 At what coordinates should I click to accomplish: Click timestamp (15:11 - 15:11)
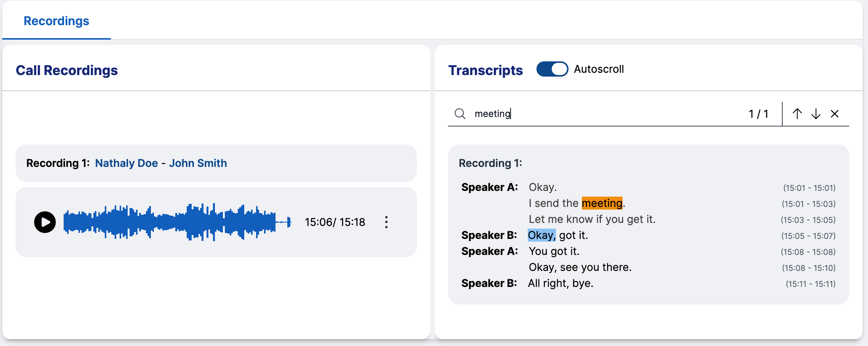811,284
